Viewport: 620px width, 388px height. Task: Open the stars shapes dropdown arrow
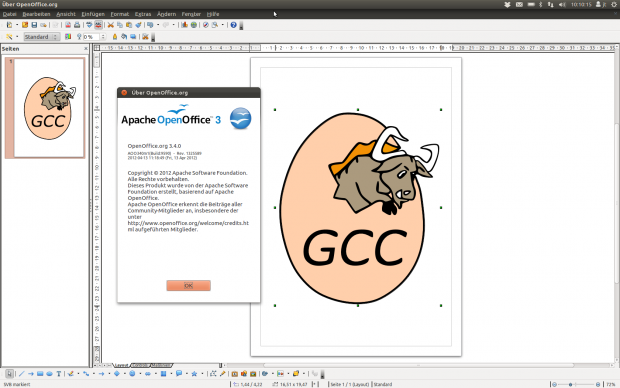click(x=202, y=374)
